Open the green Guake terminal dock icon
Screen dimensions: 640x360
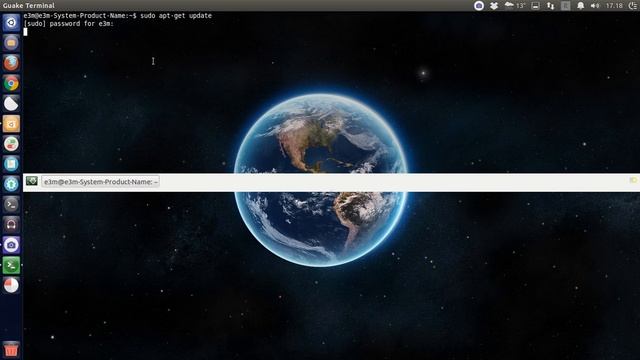coord(11,265)
